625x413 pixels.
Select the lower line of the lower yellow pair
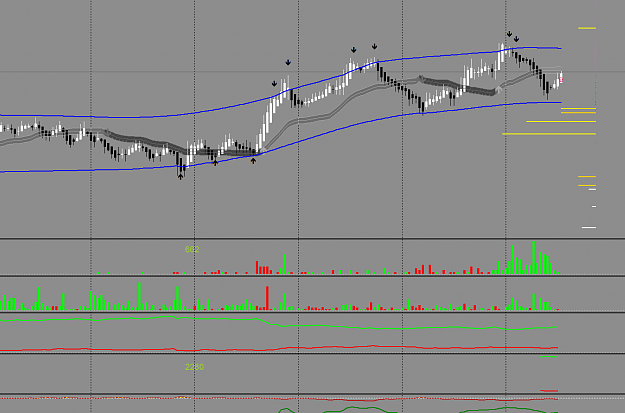coord(587,185)
